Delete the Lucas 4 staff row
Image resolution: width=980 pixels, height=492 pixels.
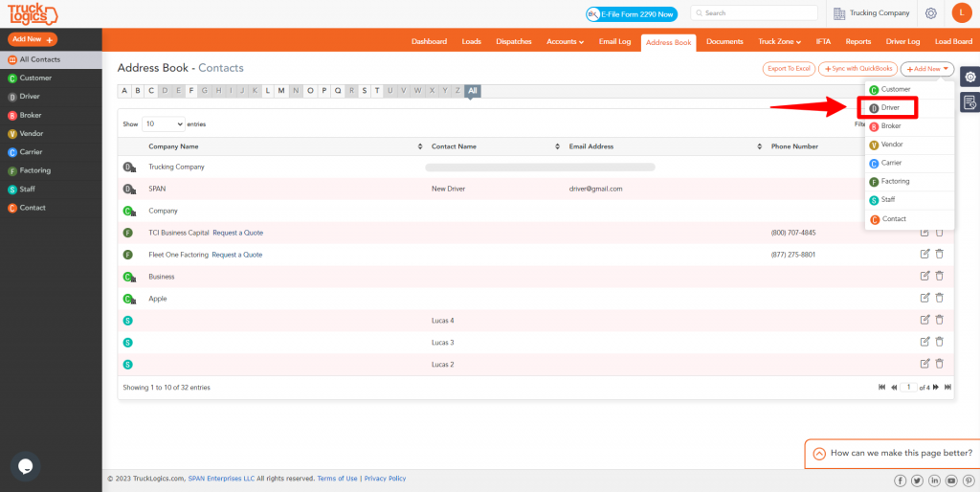point(939,320)
